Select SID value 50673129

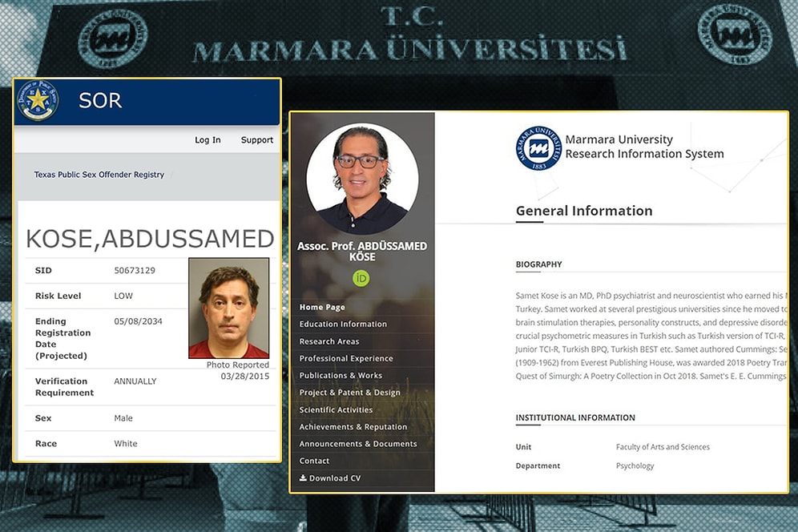point(135,270)
